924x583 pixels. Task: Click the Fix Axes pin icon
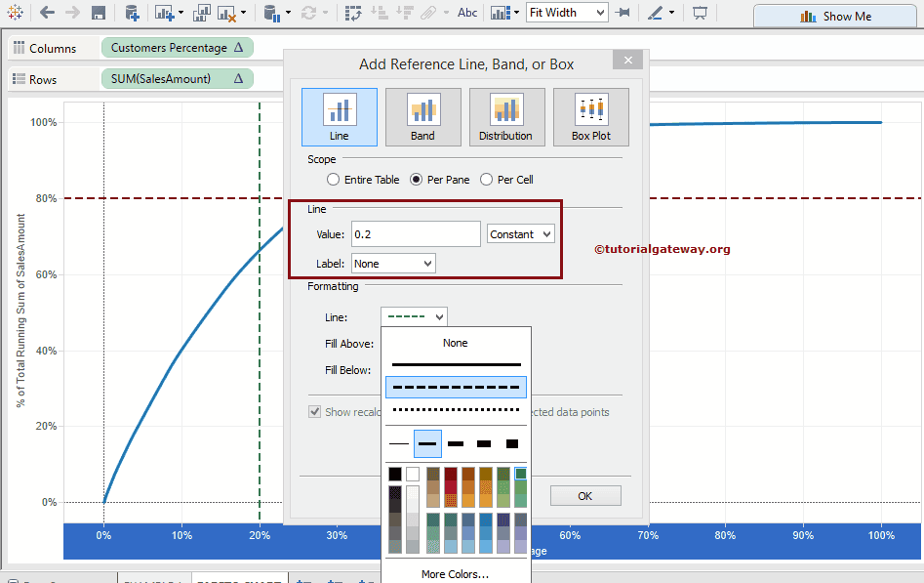point(623,14)
